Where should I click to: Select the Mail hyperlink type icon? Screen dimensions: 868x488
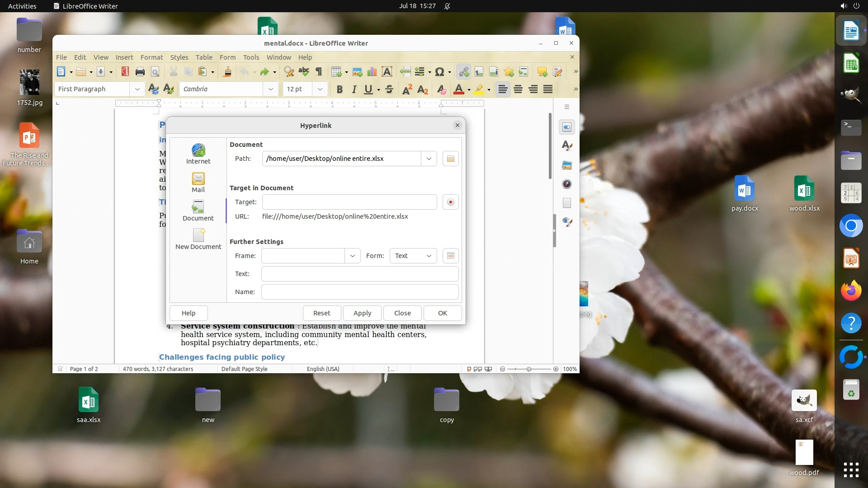tap(198, 182)
